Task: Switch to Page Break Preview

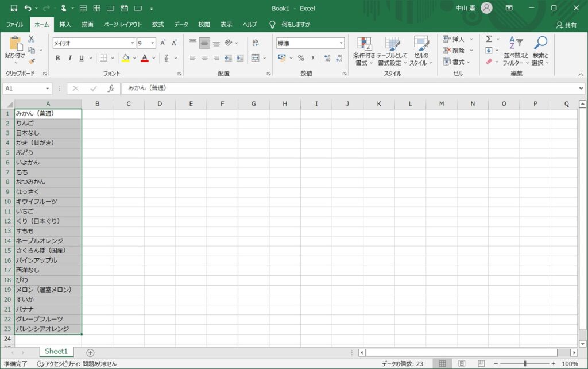Action: 481,363
